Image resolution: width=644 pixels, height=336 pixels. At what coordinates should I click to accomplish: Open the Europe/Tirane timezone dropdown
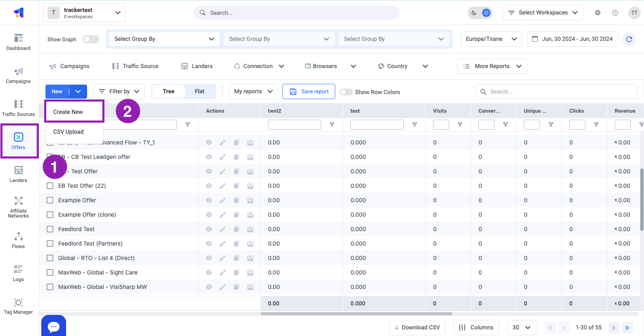click(491, 39)
